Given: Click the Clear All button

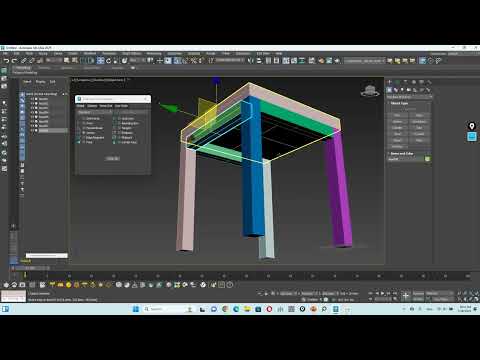Looking at the screenshot, I should coord(113,159).
